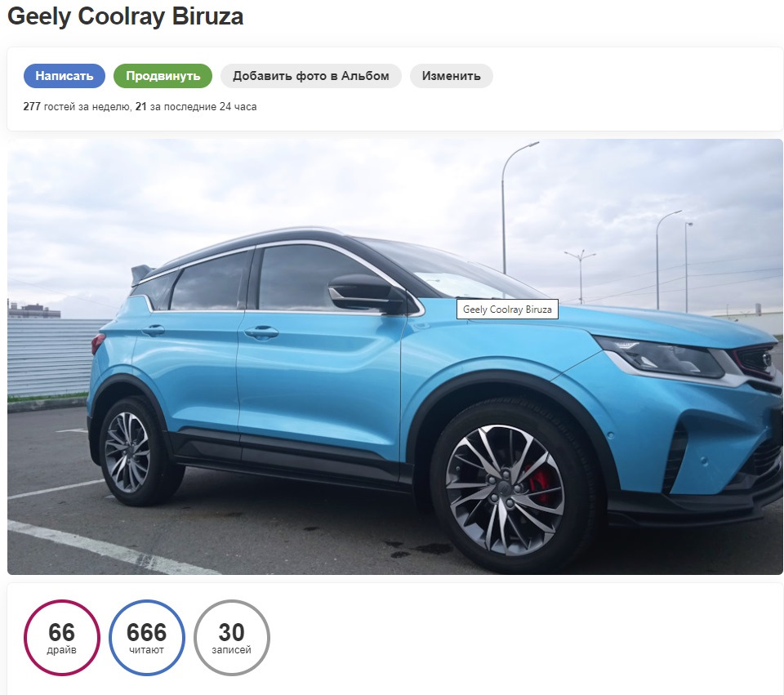The image size is (784, 695).
Task: Click the front door handle in the photo
Action: 261,332
